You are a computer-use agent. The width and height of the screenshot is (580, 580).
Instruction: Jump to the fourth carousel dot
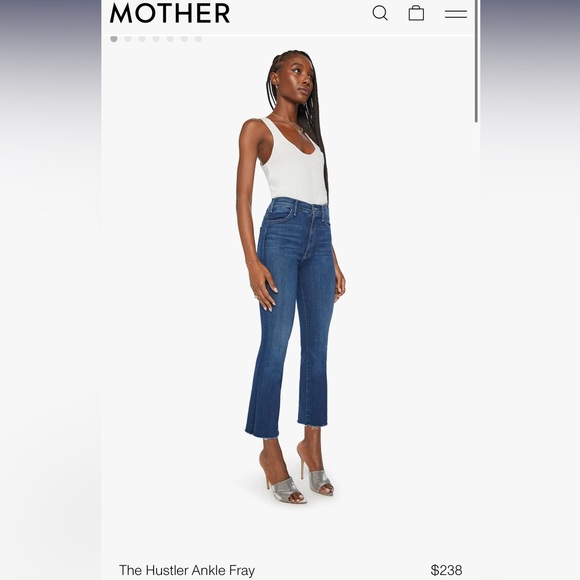coord(156,39)
